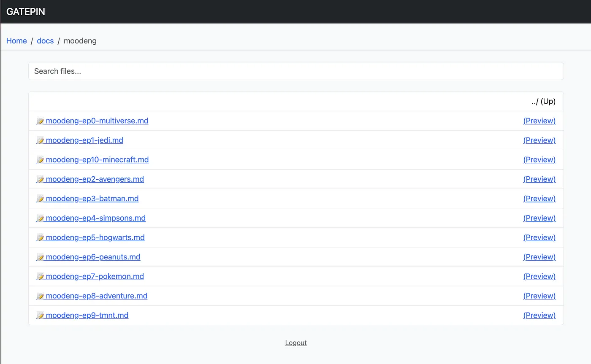This screenshot has width=591, height=364.
Task: Preview moodeng-ep6-peanuts.md
Action: tap(539, 256)
